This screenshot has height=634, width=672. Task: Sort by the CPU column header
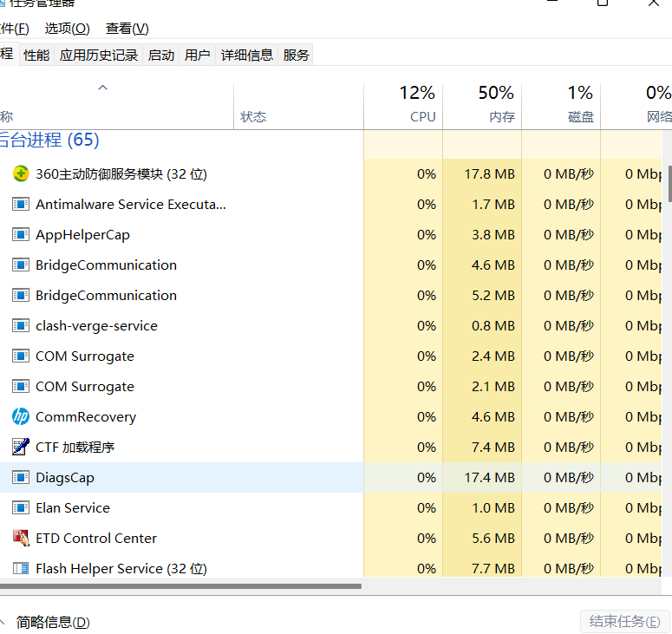click(x=403, y=104)
